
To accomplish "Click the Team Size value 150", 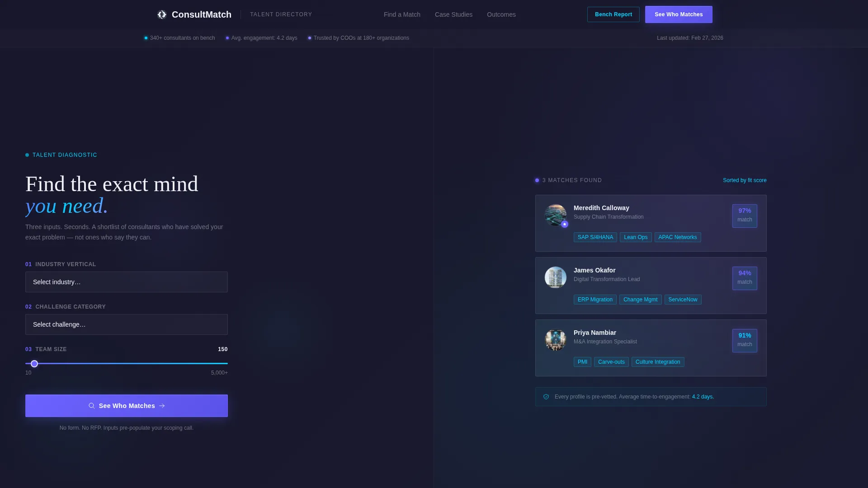I will 223,349.
